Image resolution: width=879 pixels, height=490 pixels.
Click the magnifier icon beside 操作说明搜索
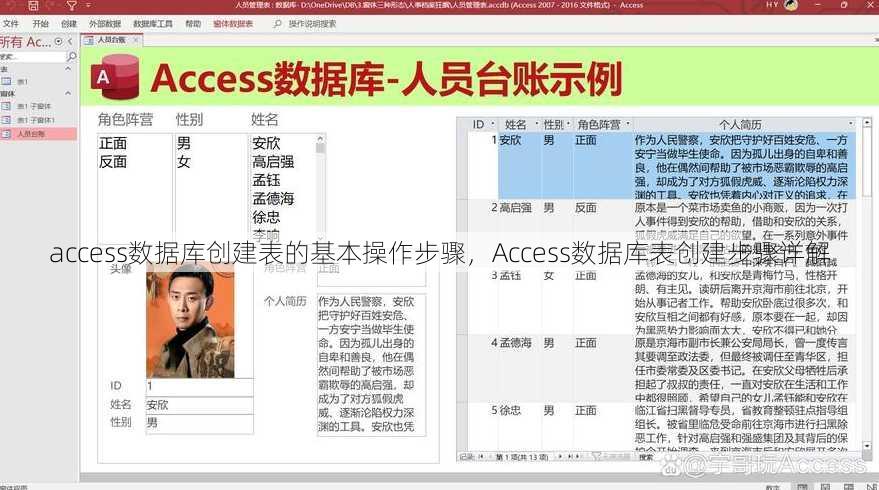click(x=277, y=24)
